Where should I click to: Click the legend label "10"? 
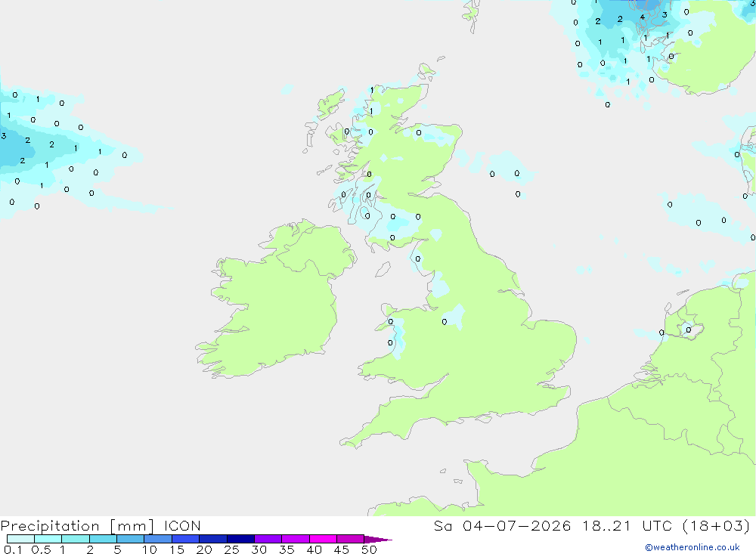[x=150, y=549]
